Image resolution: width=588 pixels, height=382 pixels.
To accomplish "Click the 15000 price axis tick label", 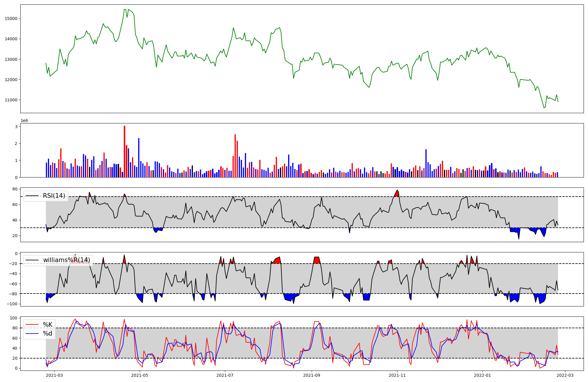I will point(11,19).
